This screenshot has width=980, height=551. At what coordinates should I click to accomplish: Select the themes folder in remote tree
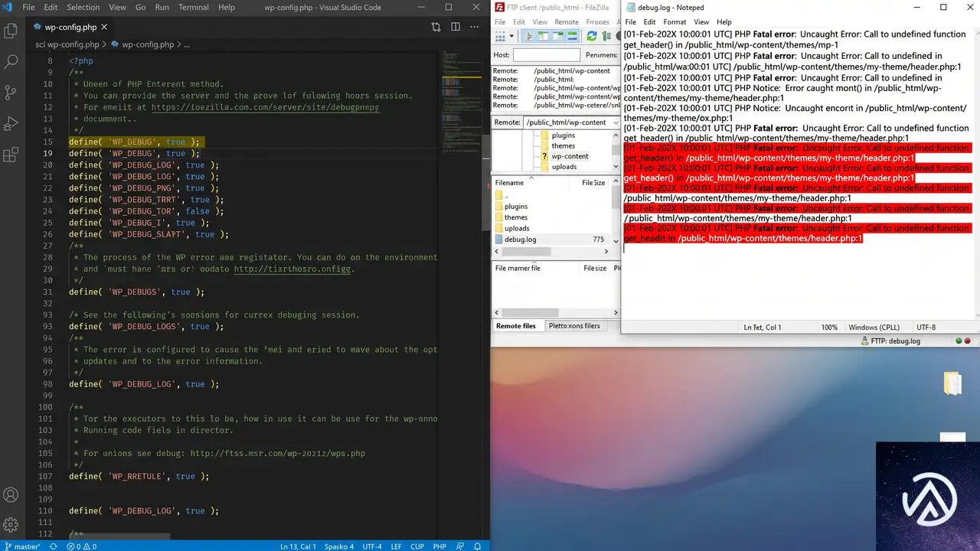(x=563, y=146)
